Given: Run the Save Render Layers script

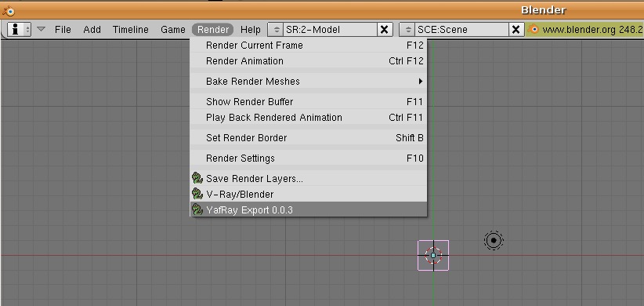Looking at the screenshot, I should pyautogui.click(x=309, y=179).
